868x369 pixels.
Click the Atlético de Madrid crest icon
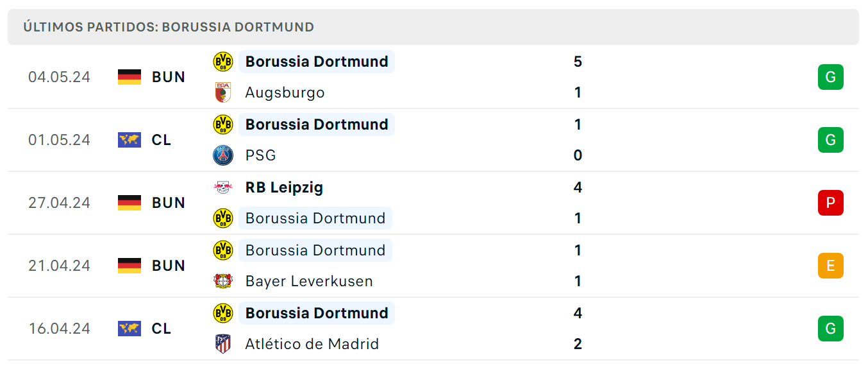pos(222,344)
